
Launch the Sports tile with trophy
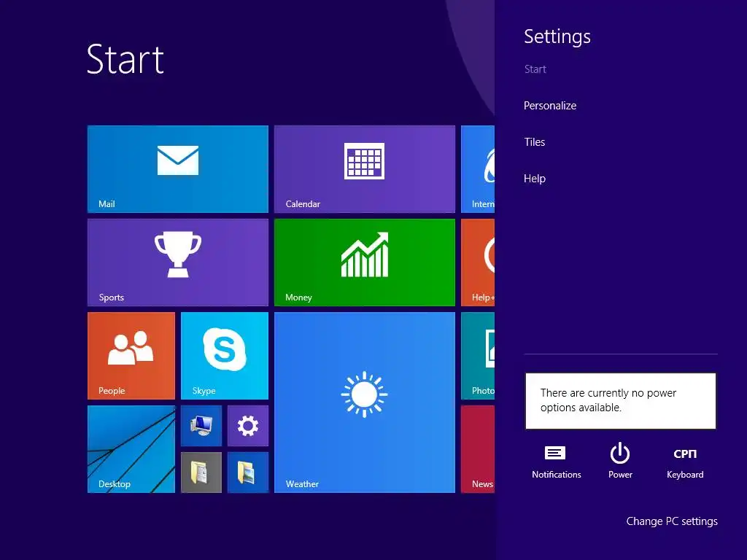(x=178, y=262)
